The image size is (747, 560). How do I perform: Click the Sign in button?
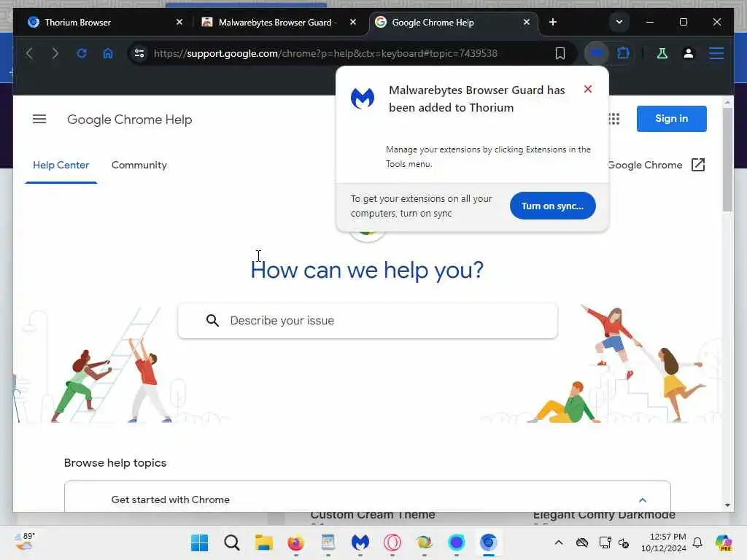pyautogui.click(x=671, y=119)
